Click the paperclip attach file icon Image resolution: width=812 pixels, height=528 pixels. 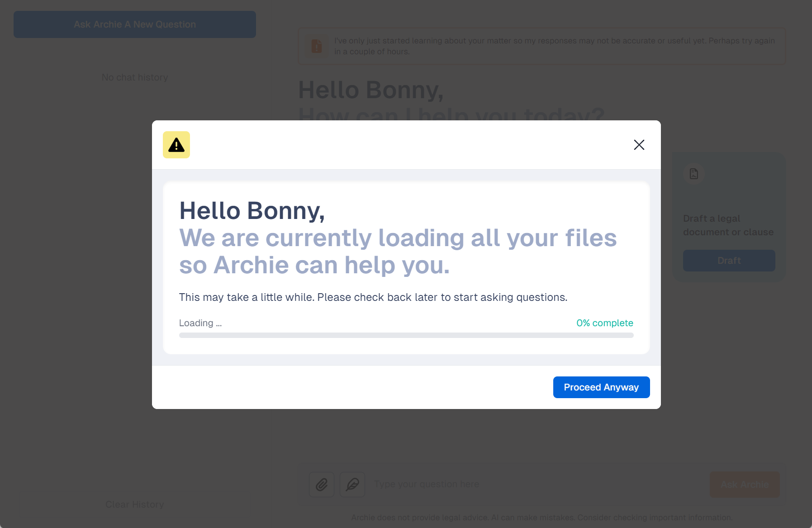(x=322, y=485)
